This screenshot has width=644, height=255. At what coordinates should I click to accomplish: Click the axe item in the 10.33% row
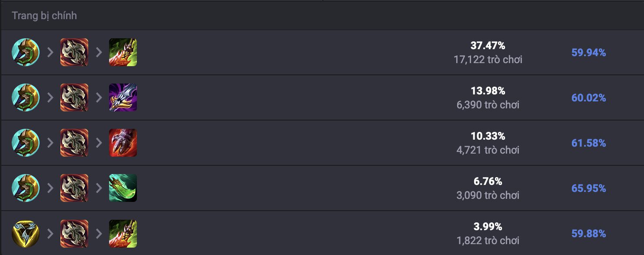pyautogui.click(x=74, y=143)
